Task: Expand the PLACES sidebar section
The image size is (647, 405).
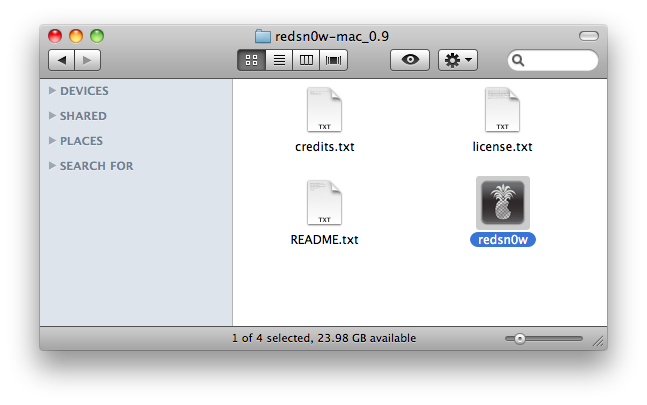Action: (52, 141)
